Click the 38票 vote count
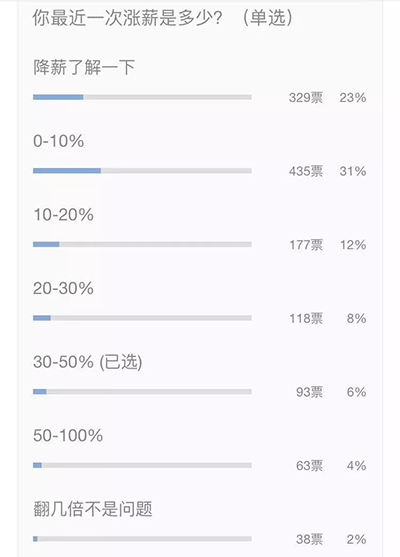The image size is (400, 557). click(309, 539)
